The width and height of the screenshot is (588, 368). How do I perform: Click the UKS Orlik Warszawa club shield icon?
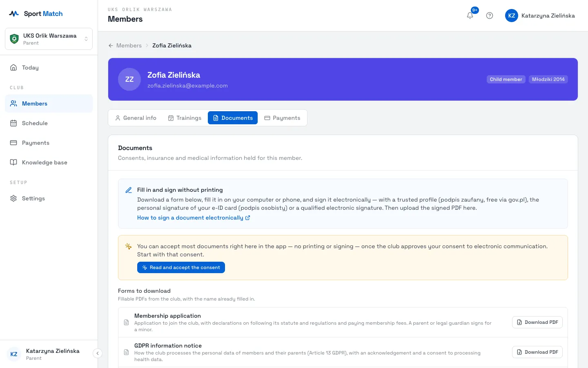click(x=14, y=39)
